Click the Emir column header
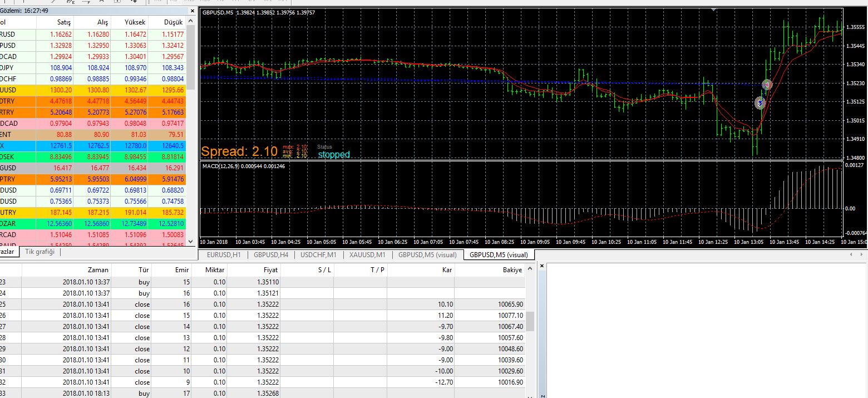The width and height of the screenshot is (868, 398). click(x=171, y=270)
